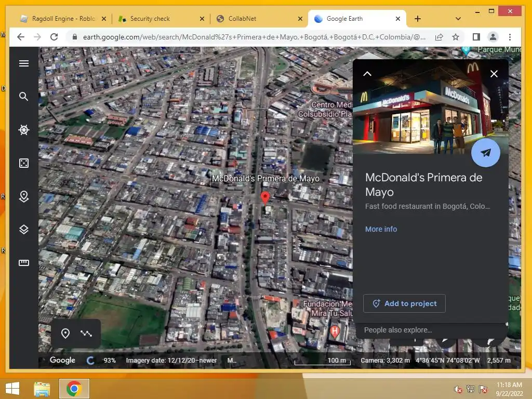
Task: Click the taskbar clock 11:18 AM
Action: 509,385
